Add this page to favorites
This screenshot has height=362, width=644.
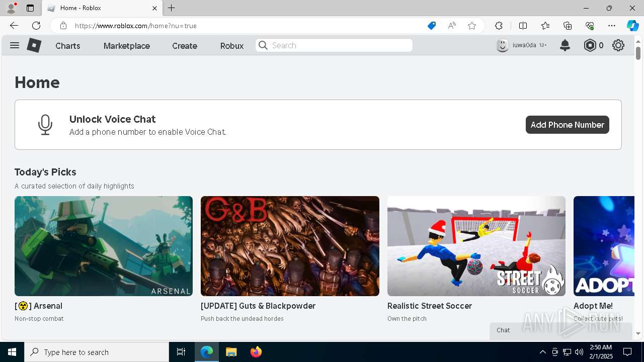tap(472, 26)
